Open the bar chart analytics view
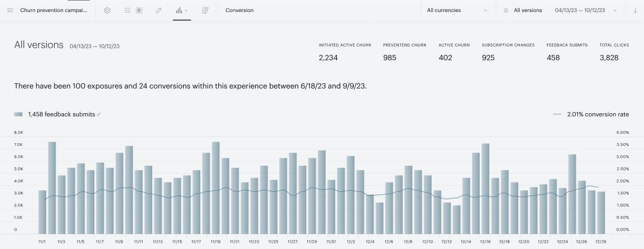 179,10
